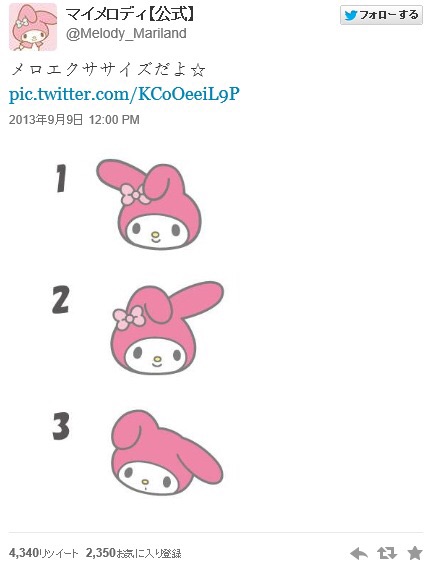Screen dimensions: 430x565
Task: Click the retweet icon
Action: tap(387, 553)
